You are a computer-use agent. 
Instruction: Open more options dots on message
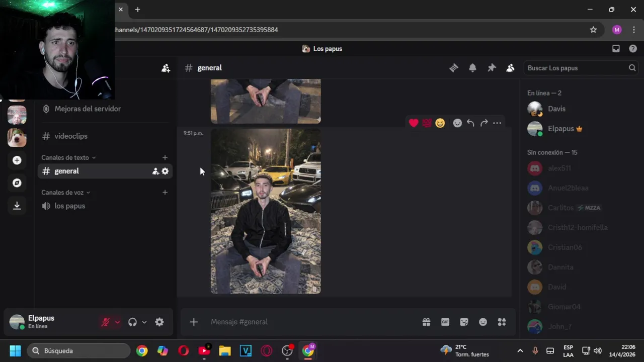[x=497, y=123]
